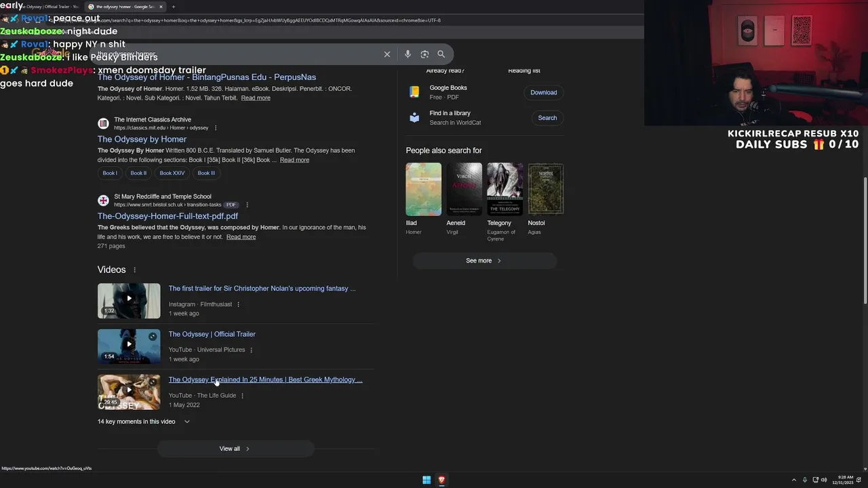868x488 pixels.
Task: Click the page vertical scrollbar
Action: point(865,241)
